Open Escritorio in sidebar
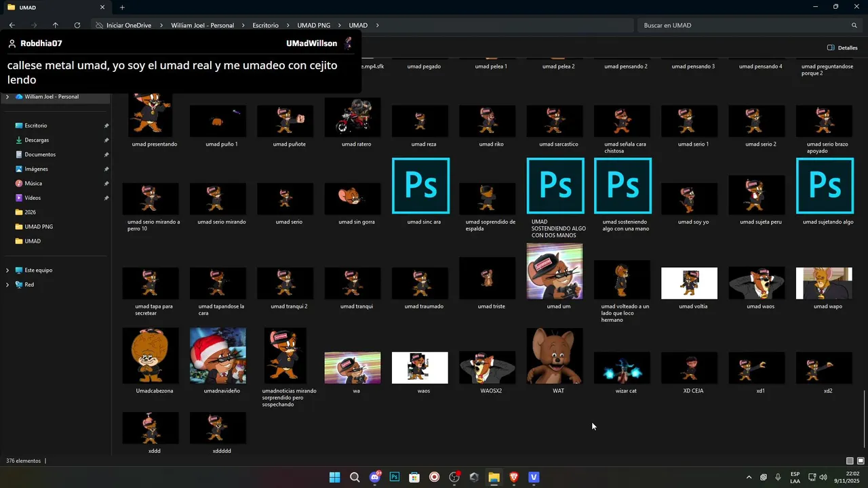Image resolution: width=868 pixels, height=488 pixels. point(36,125)
